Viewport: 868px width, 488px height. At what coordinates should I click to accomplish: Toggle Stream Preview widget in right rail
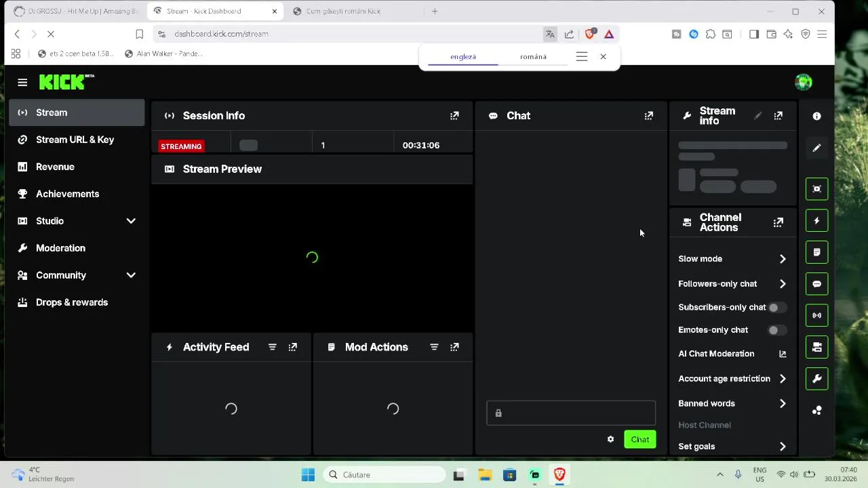[816, 189]
